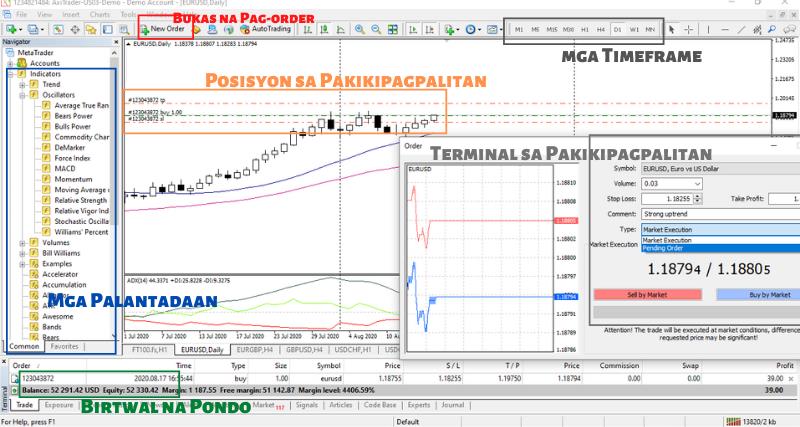This screenshot has width=800, height=427.
Task: Close the Navigator panel
Action: tap(116, 42)
